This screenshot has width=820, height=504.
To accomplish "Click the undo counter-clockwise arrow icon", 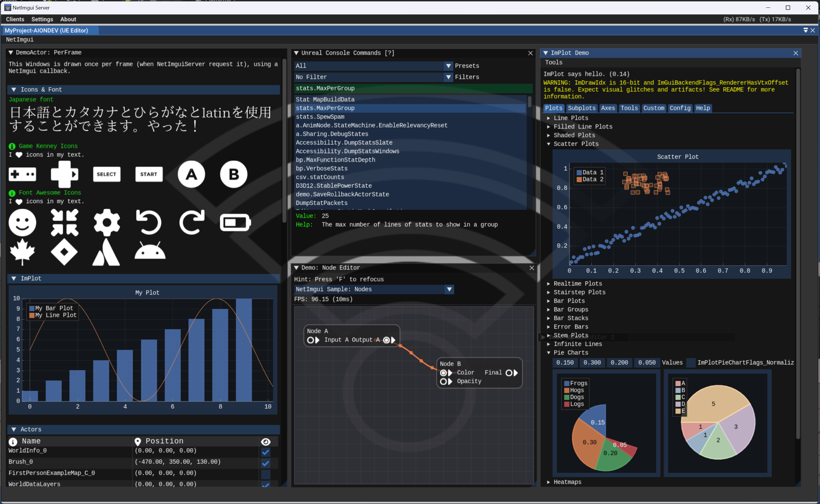I will coord(149,222).
